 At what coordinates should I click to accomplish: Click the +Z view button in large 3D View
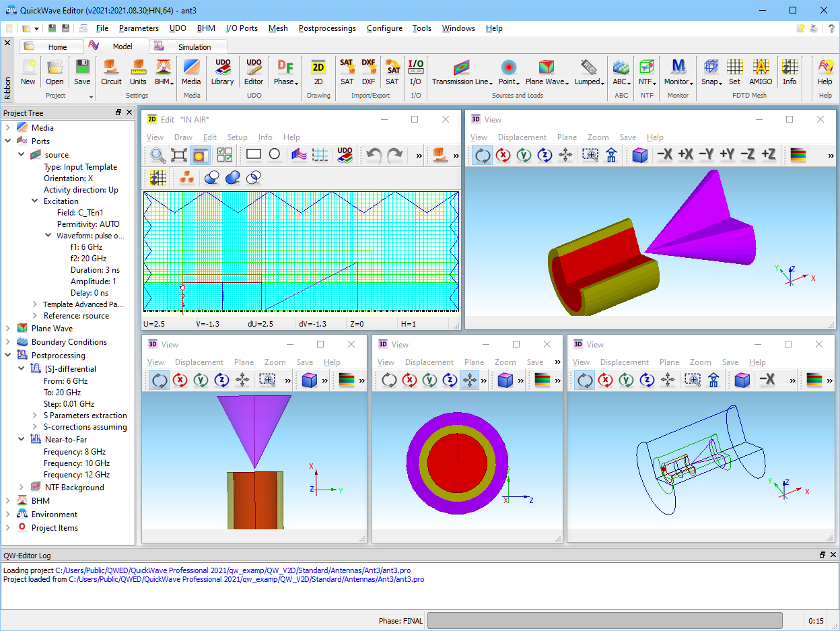[769, 155]
